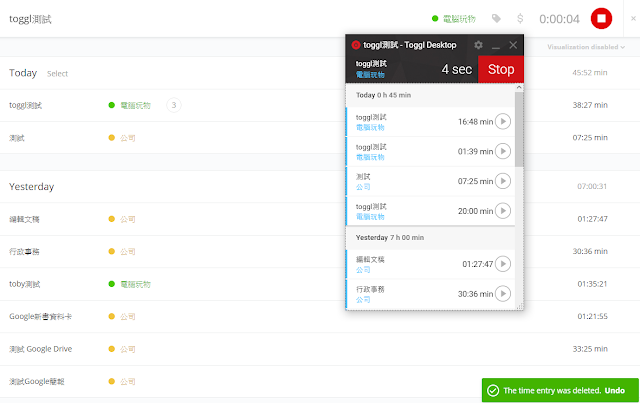Click the 01:35:21 duration of toby測試

(x=592, y=284)
